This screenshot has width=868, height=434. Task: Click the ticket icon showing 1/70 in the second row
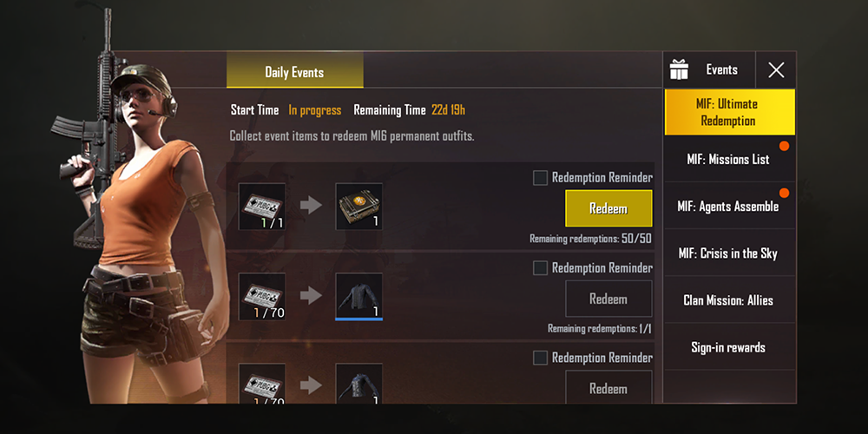point(262,297)
